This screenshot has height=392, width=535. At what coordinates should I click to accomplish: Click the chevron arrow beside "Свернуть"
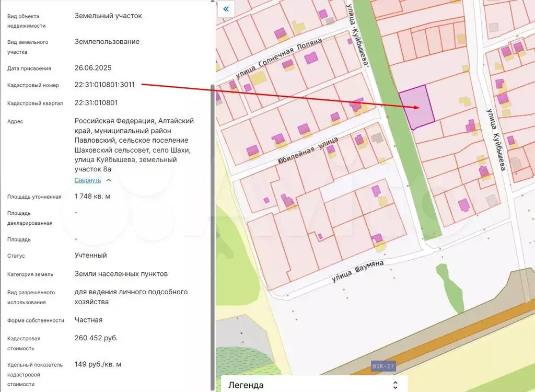click(x=109, y=180)
